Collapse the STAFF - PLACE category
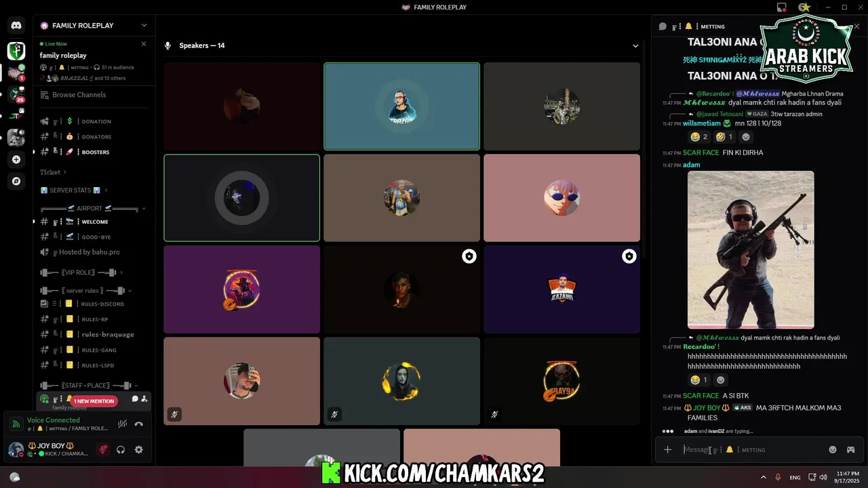Screen dimensions: 868x488 point(89,385)
